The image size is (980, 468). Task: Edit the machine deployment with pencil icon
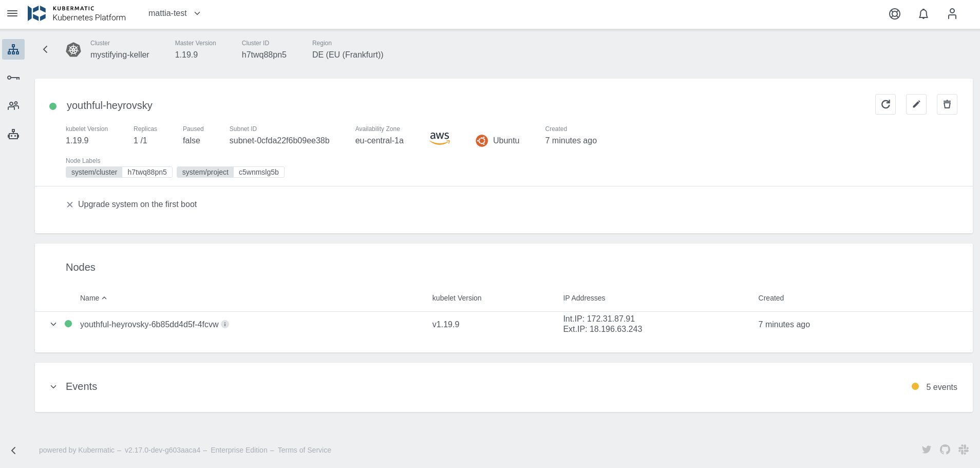tap(916, 104)
